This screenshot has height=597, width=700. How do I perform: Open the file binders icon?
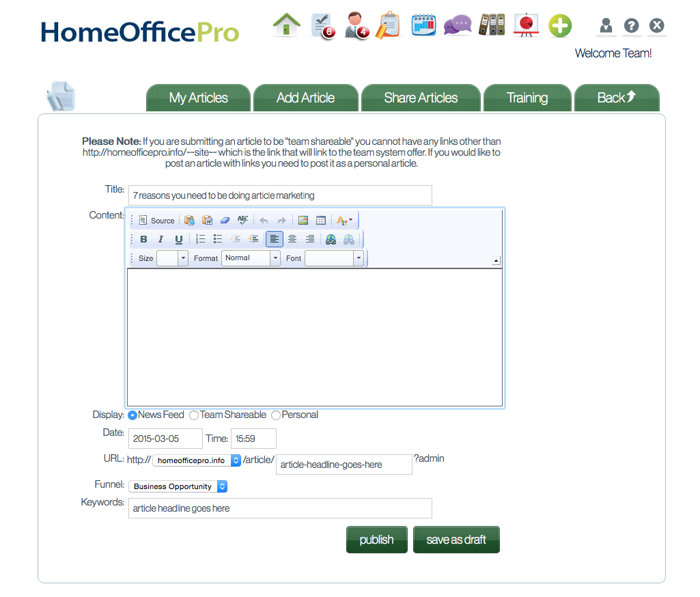(x=492, y=25)
